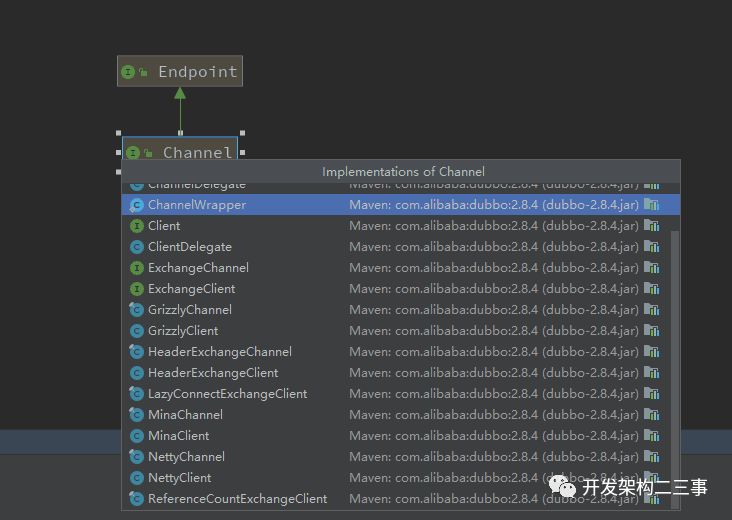Select the Channel interface node in diagram
This screenshot has height=520, width=732.
180,148
